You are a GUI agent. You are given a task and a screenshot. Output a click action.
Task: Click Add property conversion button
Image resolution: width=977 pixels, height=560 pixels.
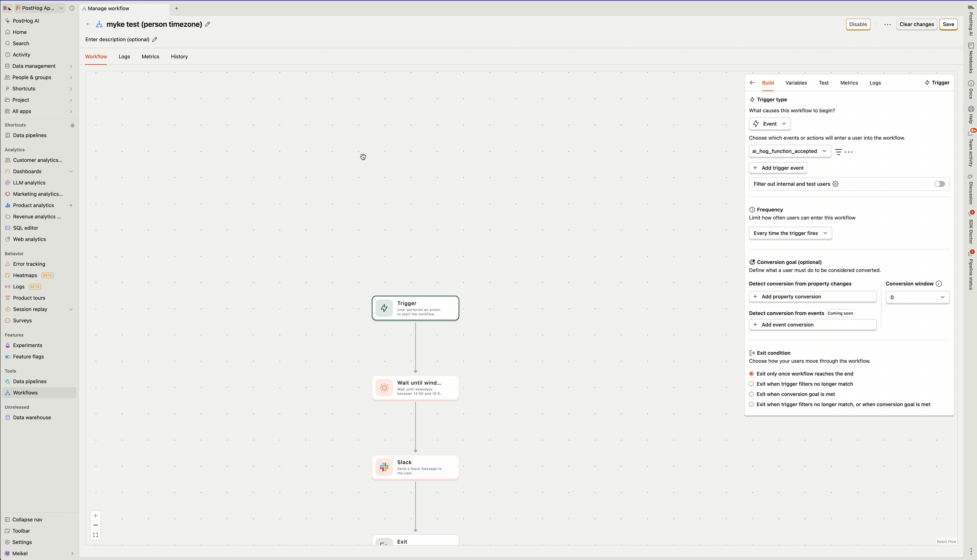(812, 297)
